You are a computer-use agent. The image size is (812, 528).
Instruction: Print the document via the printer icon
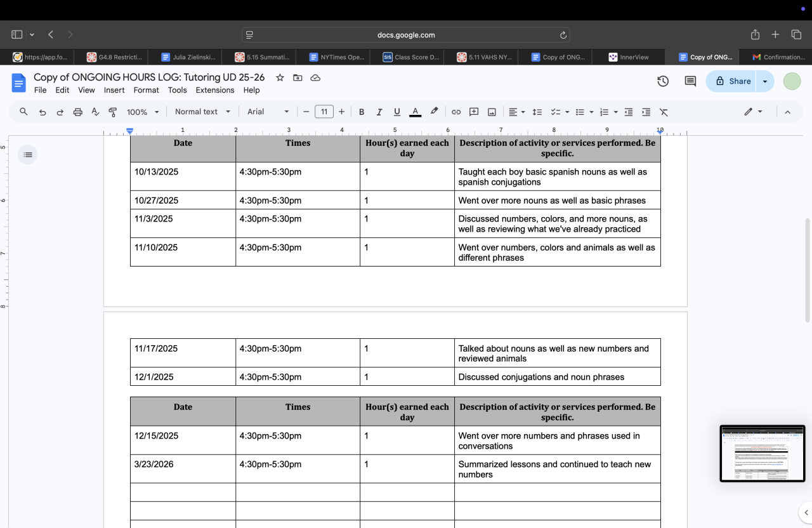pos(78,112)
